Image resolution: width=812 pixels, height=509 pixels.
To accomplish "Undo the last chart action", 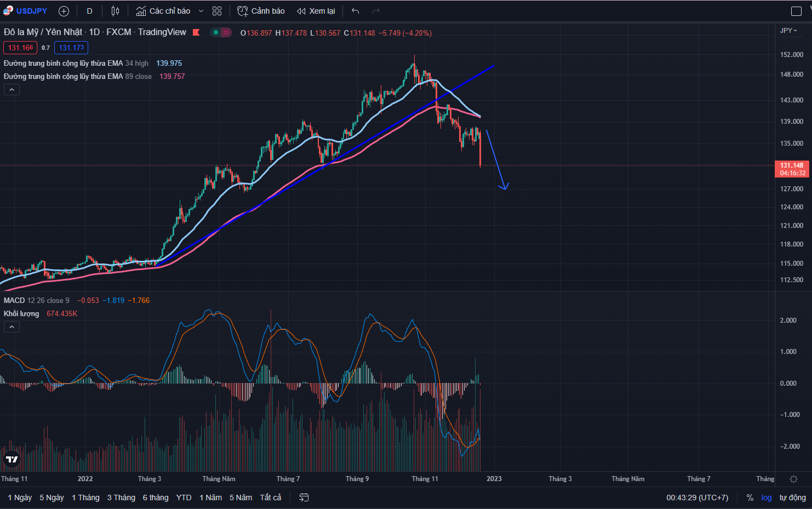I will coord(355,11).
